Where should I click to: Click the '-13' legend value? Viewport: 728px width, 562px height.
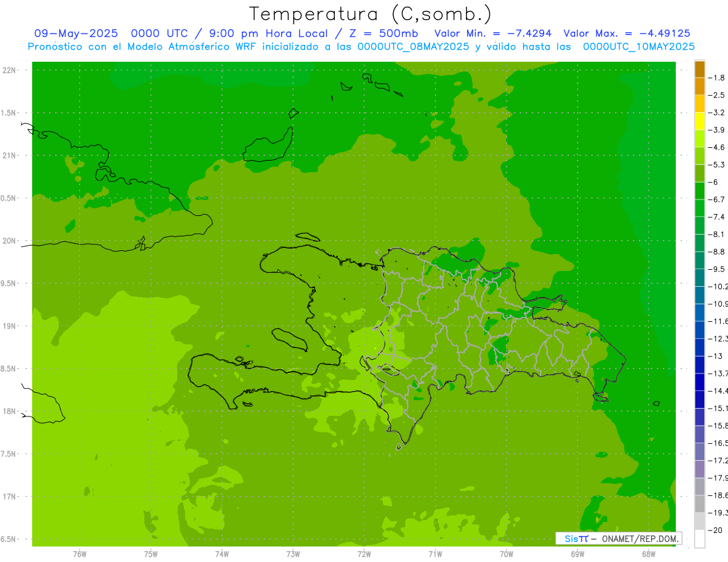tap(716, 356)
